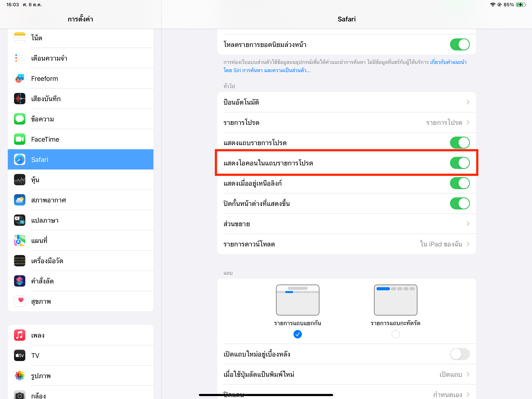The image size is (532, 399).
Task: Tap the Apple TV icon
Action: (19, 355)
